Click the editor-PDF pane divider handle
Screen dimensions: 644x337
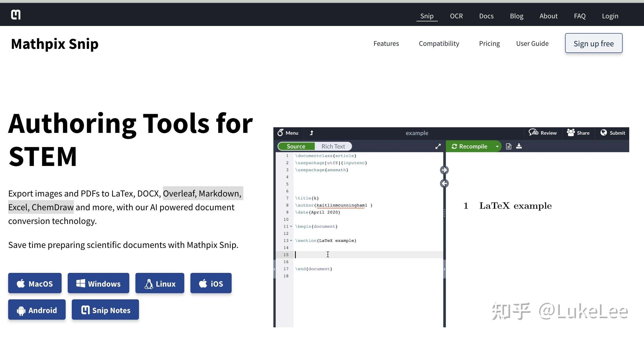pyautogui.click(x=444, y=213)
